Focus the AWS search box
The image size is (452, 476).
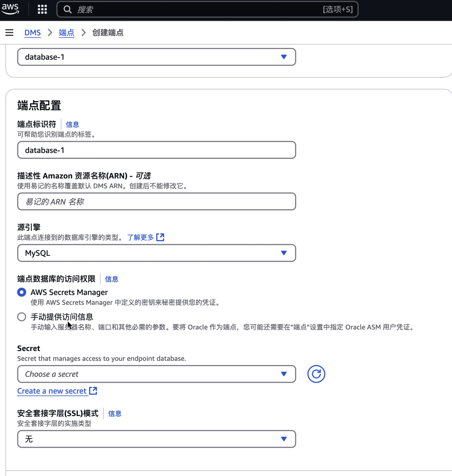207,9
